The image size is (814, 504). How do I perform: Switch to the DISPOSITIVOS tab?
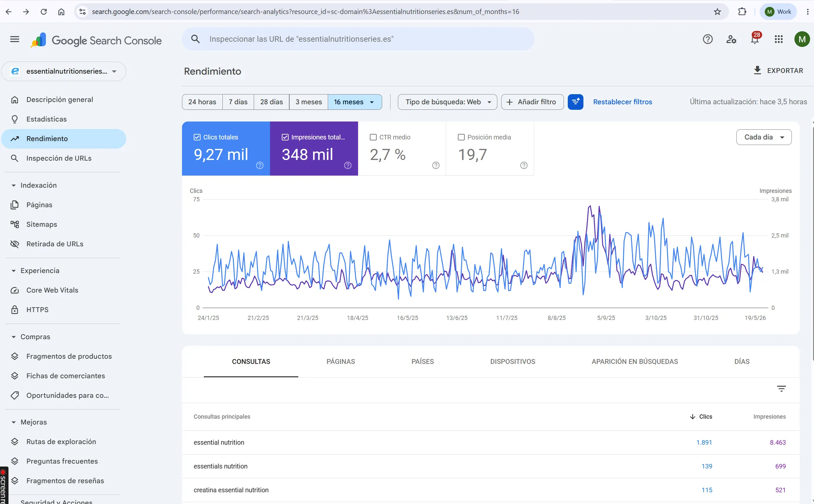(x=512, y=362)
